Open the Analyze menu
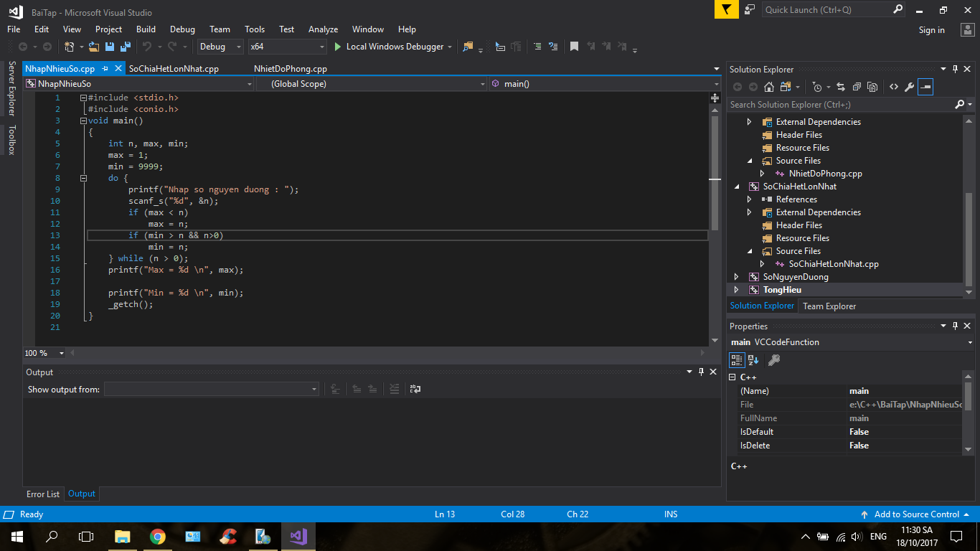Image resolution: width=980 pixels, height=551 pixels. [323, 29]
